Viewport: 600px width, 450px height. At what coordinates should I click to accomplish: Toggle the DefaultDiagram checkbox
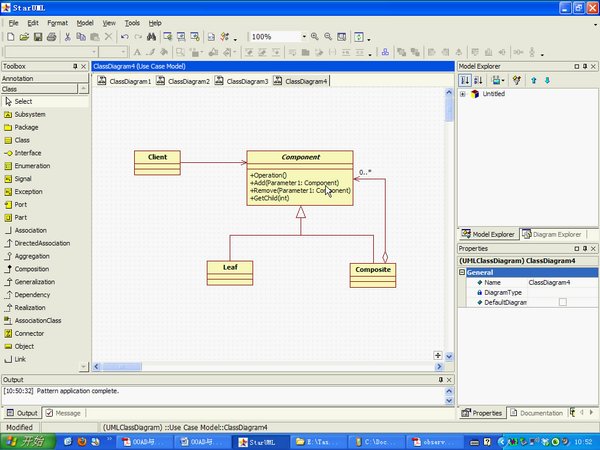562,301
